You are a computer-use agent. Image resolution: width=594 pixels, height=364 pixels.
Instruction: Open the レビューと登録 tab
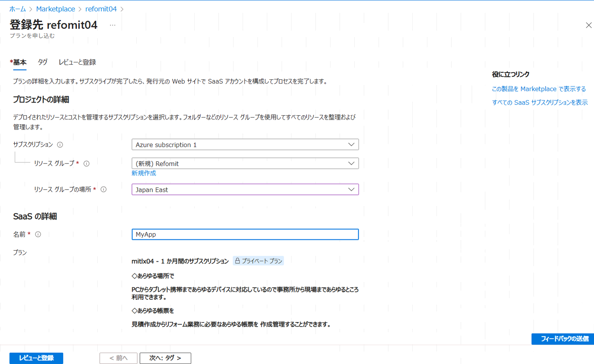tap(77, 62)
